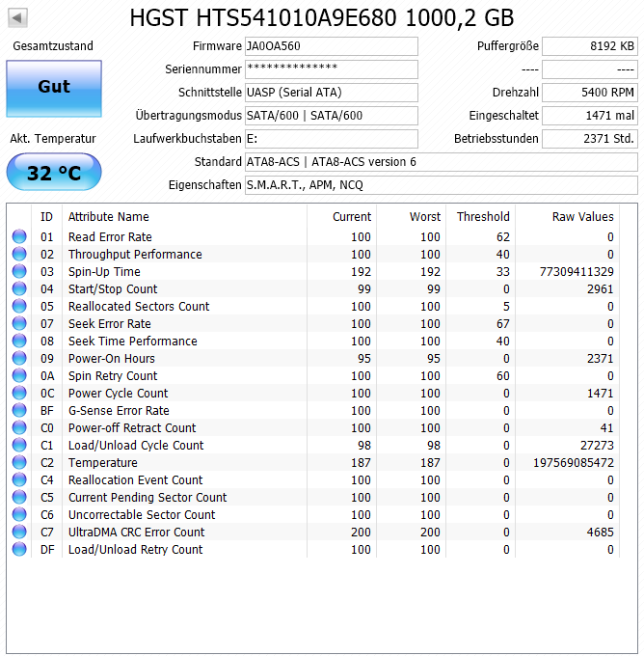The image size is (644, 656).
Task: Click the Current column header
Action: 341,217
